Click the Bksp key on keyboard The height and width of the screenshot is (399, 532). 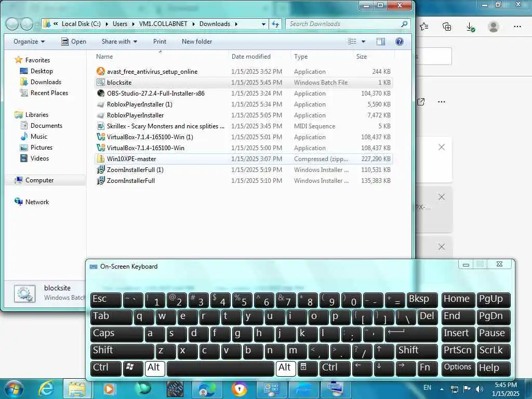(x=422, y=300)
